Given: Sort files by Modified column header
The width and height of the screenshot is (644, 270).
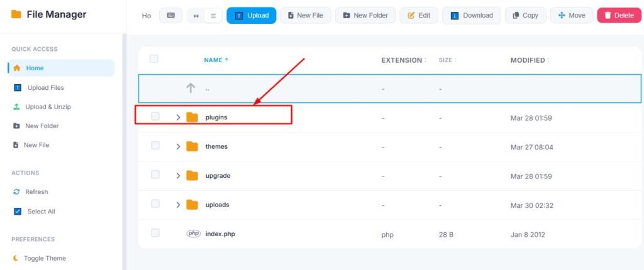Looking at the screenshot, I should pyautogui.click(x=528, y=60).
